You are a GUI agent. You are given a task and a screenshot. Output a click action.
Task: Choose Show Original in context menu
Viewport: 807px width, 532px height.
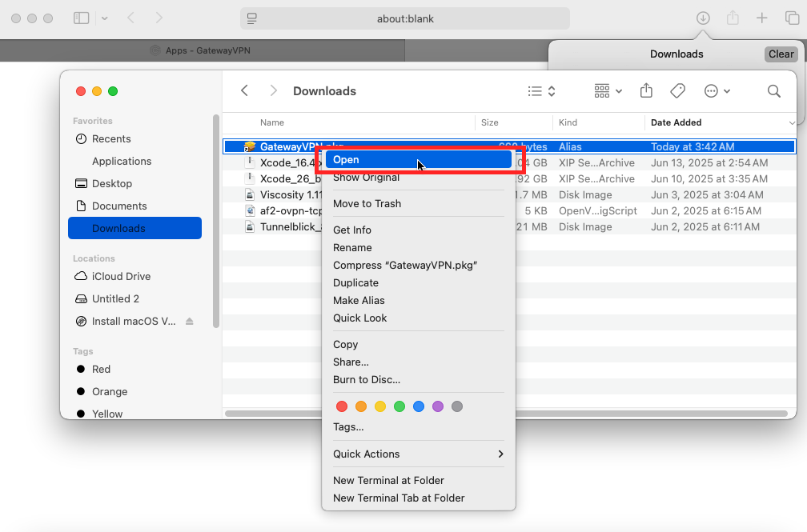419,178
